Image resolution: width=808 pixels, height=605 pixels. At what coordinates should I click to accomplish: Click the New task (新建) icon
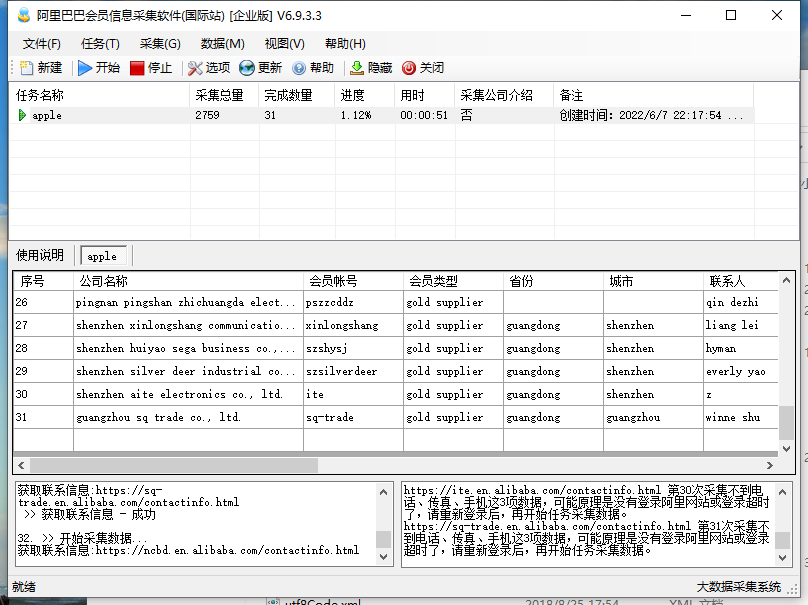click(x=26, y=68)
